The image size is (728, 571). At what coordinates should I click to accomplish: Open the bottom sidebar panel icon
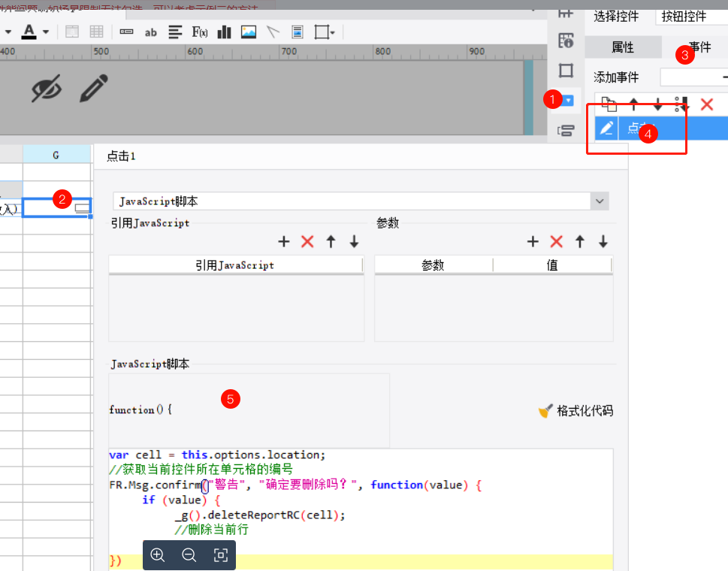point(566,131)
